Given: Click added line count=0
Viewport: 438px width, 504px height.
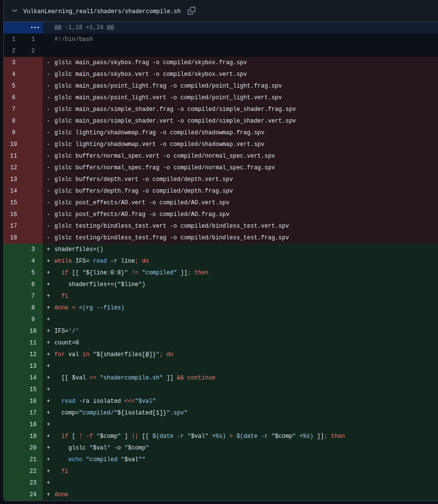Looking at the screenshot, I should (x=67, y=342).
